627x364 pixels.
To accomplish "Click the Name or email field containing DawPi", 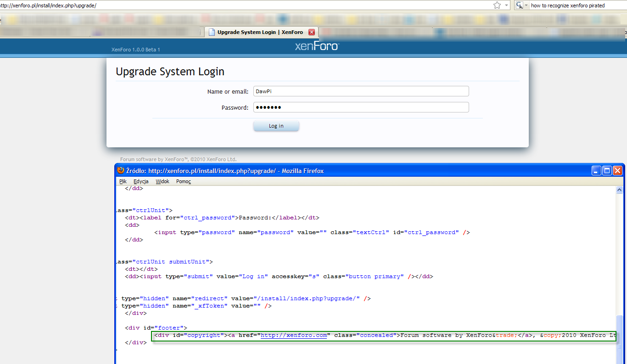I will pyautogui.click(x=361, y=91).
